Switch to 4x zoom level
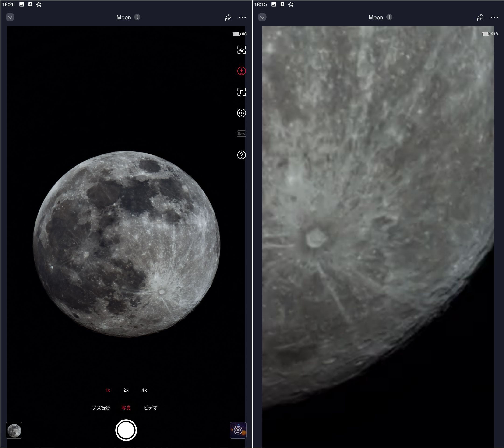The width and height of the screenshot is (504, 448). [144, 390]
